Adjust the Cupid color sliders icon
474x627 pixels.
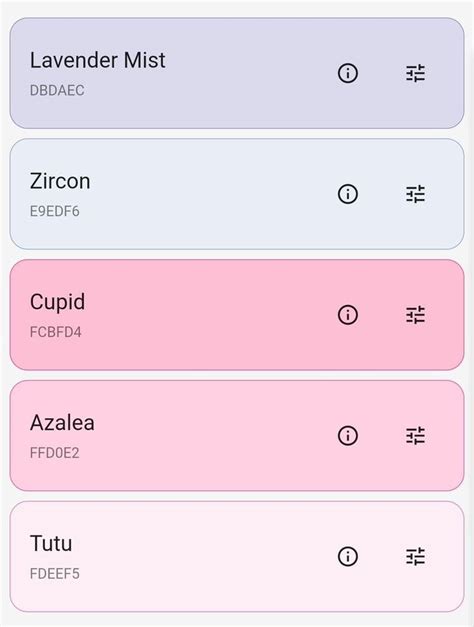416,315
